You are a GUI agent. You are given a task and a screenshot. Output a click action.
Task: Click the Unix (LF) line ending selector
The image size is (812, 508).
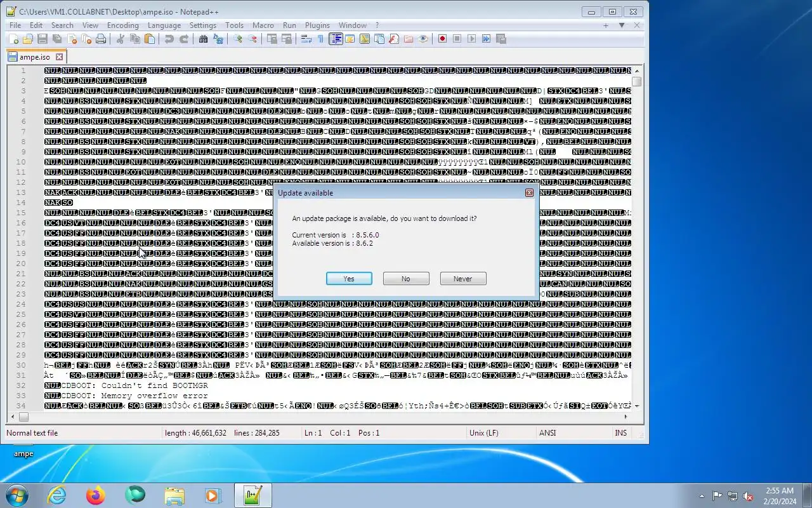click(x=484, y=433)
